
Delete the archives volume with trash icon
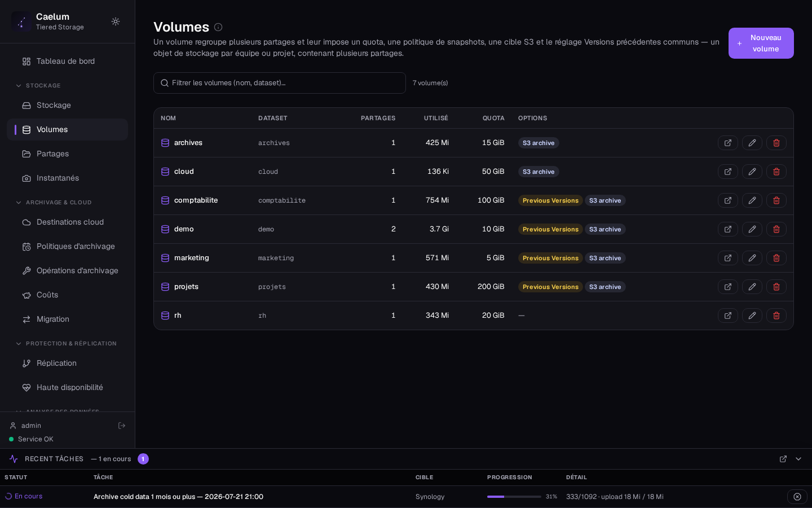(776, 143)
